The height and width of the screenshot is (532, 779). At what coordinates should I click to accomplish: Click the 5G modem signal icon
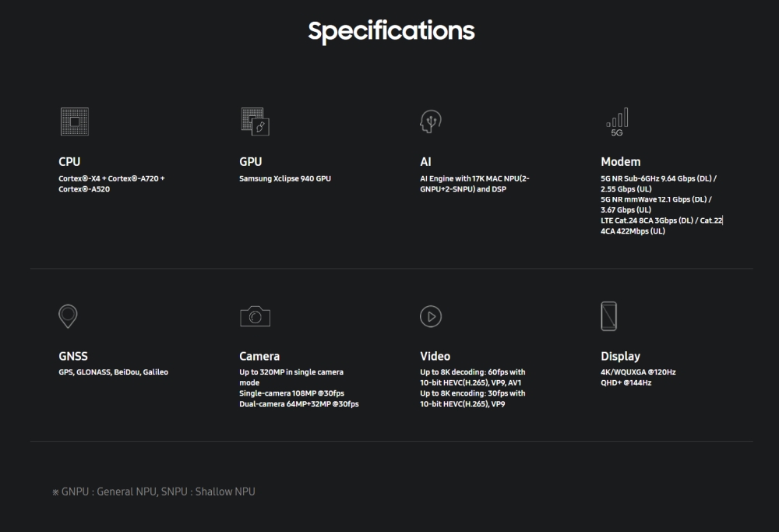(x=616, y=122)
